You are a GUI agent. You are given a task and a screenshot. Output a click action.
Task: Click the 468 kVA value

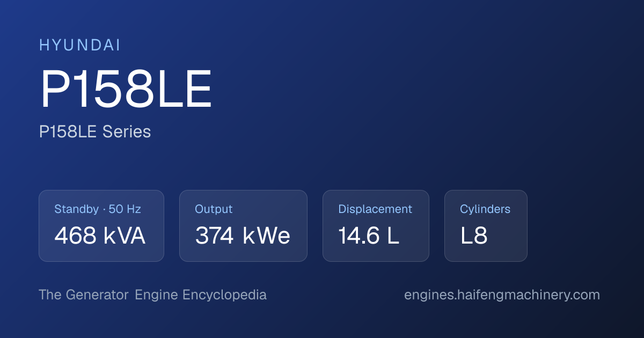[100, 236]
